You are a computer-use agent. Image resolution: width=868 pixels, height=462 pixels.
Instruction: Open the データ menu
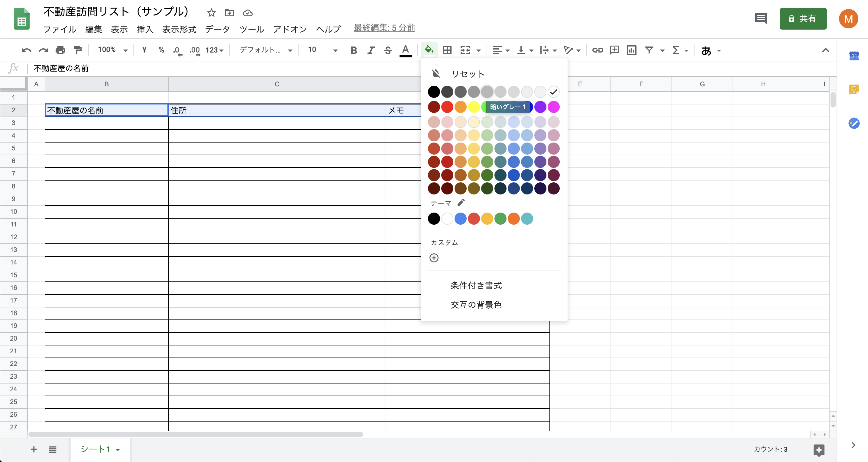click(217, 29)
